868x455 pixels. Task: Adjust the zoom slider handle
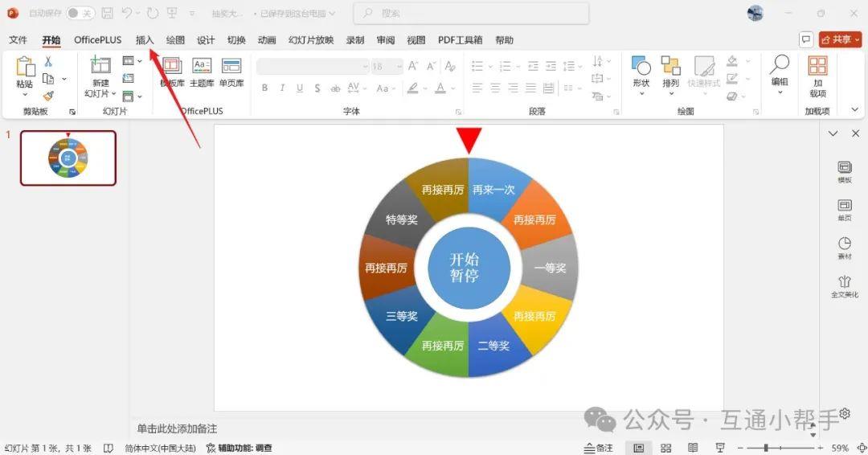pyautogui.click(x=766, y=448)
